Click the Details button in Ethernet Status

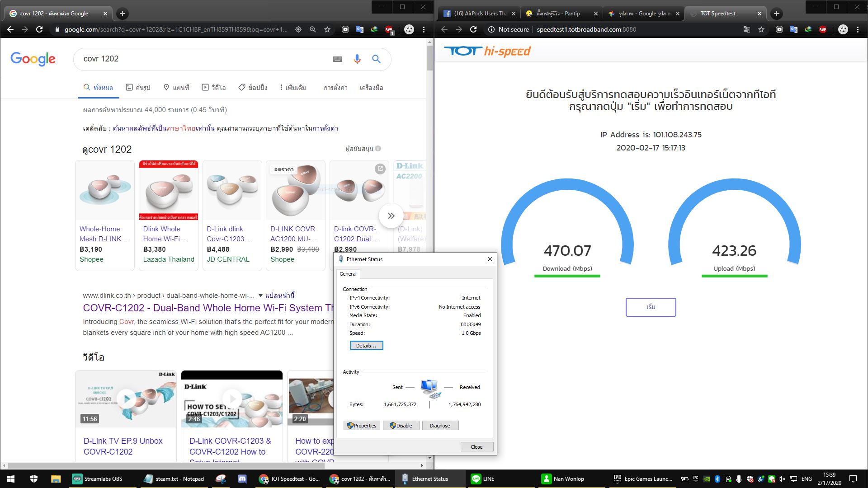point(367,346)
